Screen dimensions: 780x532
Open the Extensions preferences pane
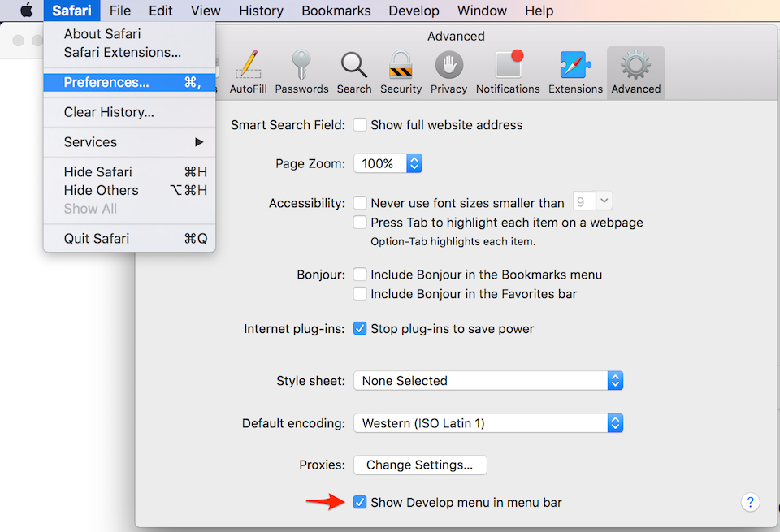pos(575,72)
